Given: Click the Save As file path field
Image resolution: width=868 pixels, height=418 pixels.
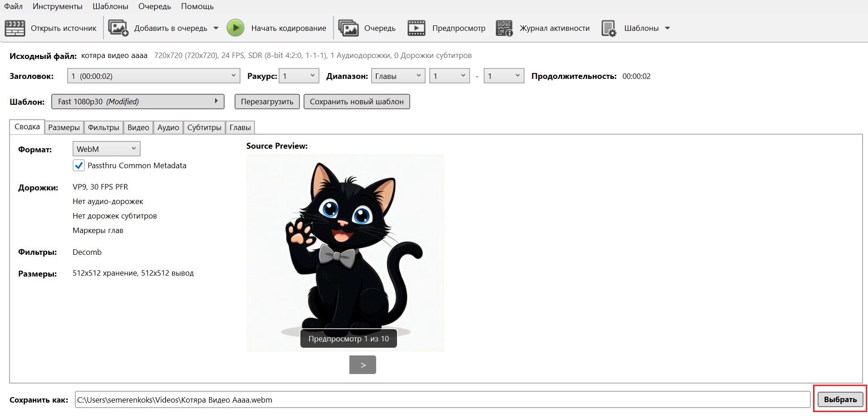Looking at the screenshot, I should click(x=442, y=400).
